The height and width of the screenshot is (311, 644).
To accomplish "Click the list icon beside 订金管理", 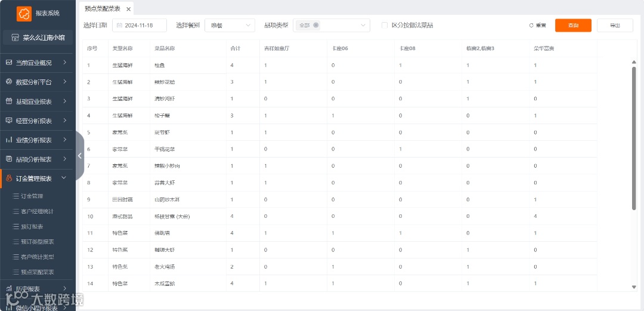I will [x=16, y=196].
